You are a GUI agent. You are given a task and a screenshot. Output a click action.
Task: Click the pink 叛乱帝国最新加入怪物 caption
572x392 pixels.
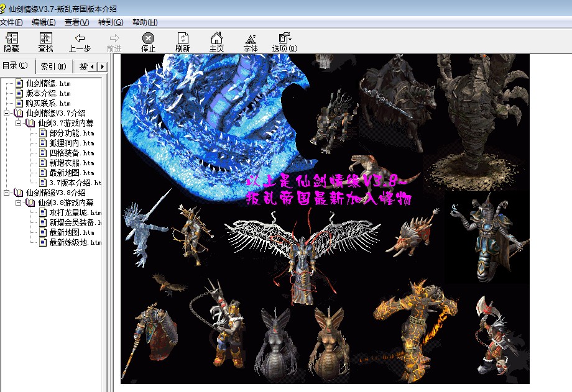tap(329, 199)
